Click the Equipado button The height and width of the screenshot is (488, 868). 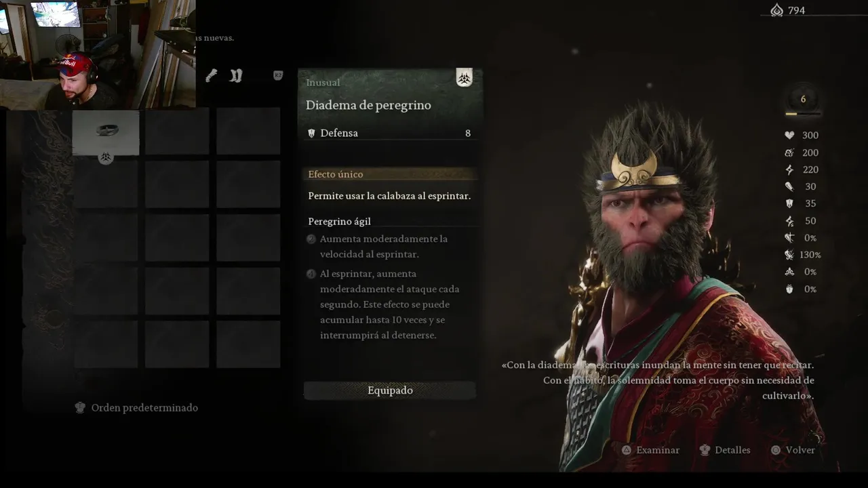390,390
